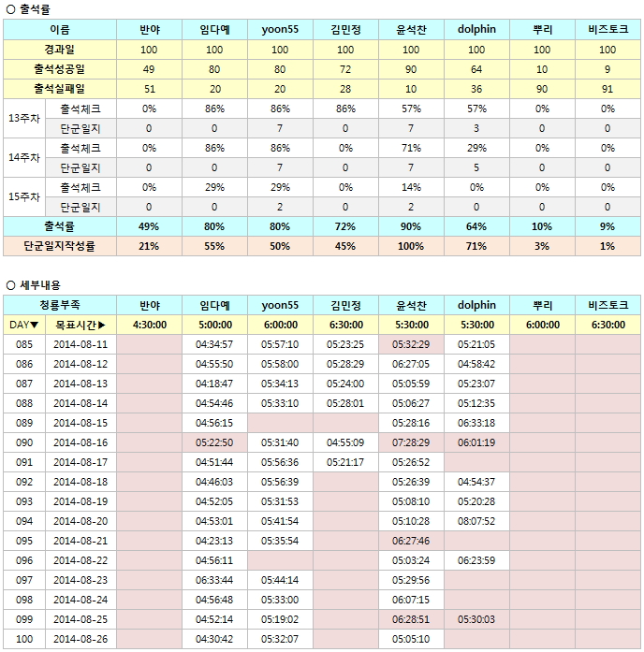This screenshot has height=652, width=644.
Task: Click the 90% attendance rate cell
Action: (412, 226)
